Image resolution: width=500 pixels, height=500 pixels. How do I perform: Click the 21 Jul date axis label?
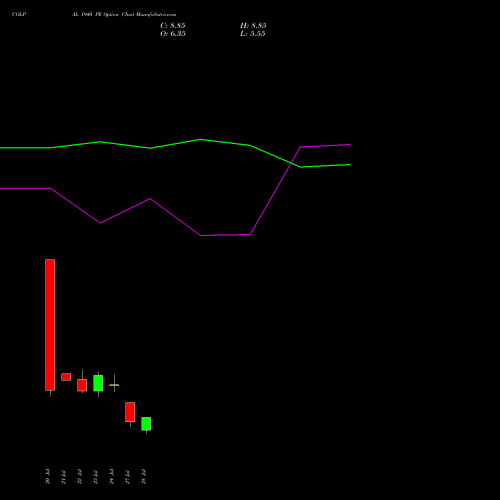point(63,477)
